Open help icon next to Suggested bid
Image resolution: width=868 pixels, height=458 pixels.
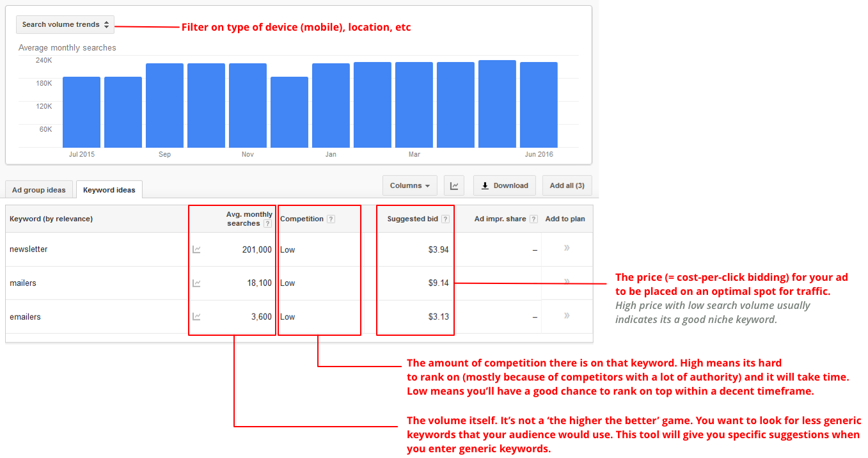(445, 219)
